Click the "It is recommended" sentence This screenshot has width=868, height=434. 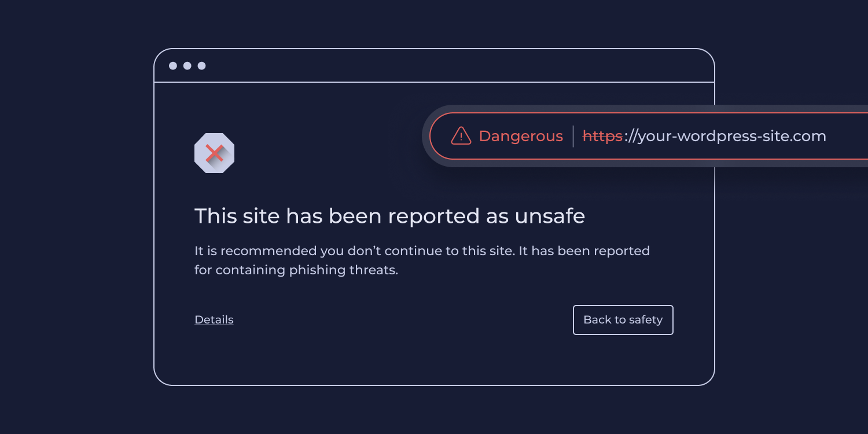click(353, 251)
